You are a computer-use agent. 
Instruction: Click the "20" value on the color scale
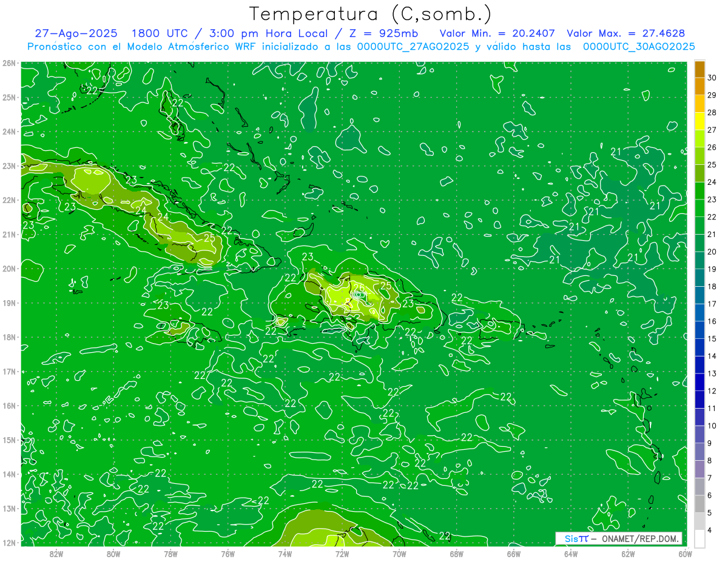click(712, 252)
